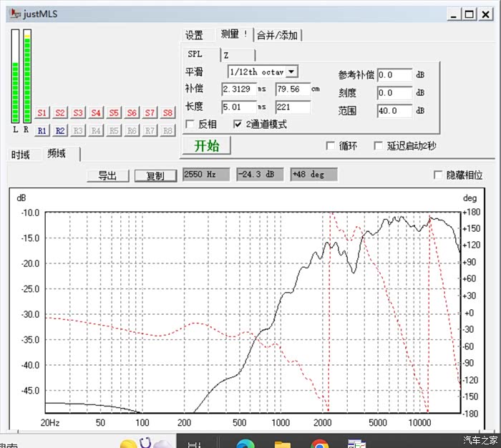Select the S5 memory slot button
Image resolution: width=501 pixels, height=448 pixels.
114,113
